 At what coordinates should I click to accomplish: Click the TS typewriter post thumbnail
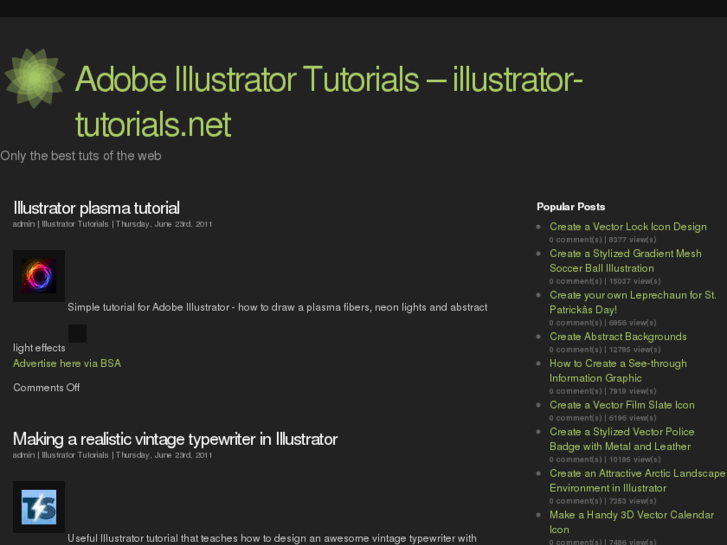point(39,507)
